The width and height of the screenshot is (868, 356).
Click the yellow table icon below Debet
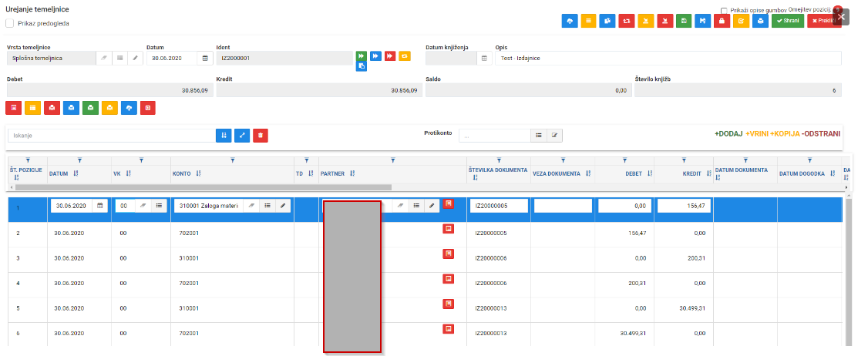tap(32, 108)
